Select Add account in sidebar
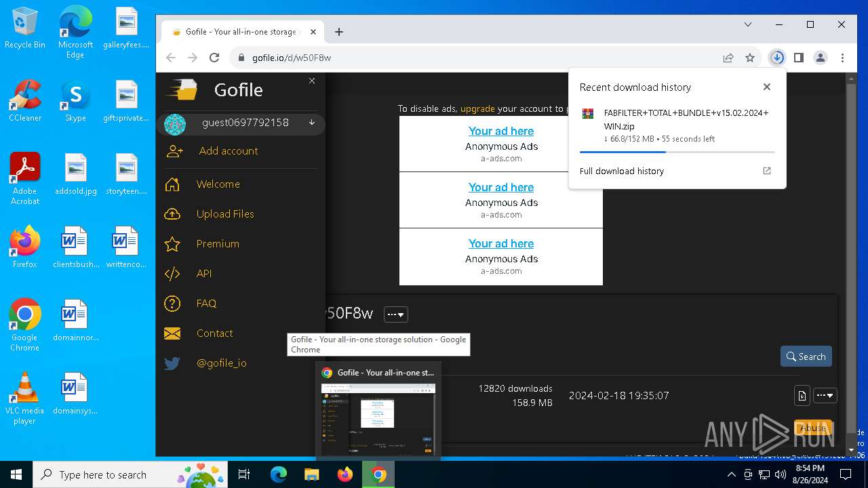Image resolution: width=868 pixels, height=488 pixels. click(228, 150)
